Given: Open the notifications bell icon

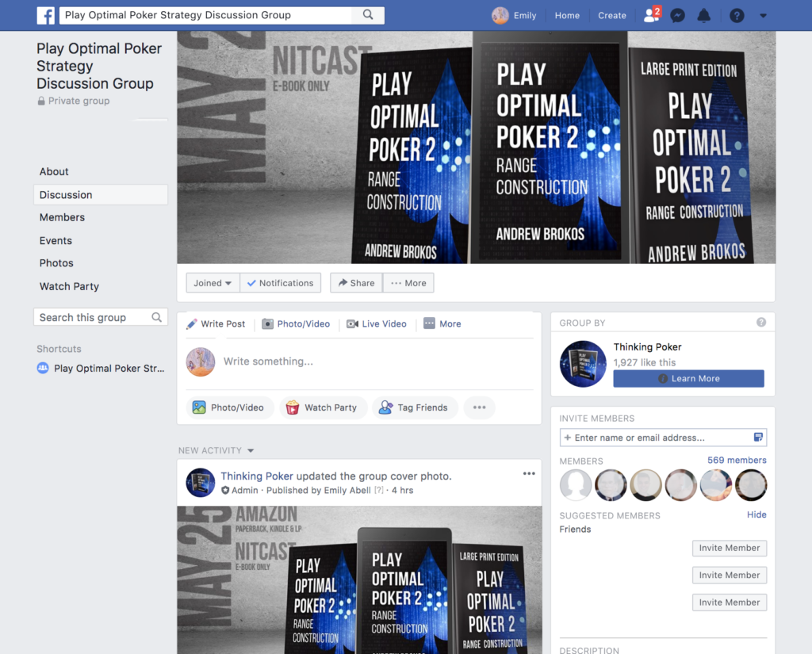Looking at the screenshot, I should pos(704,16).
